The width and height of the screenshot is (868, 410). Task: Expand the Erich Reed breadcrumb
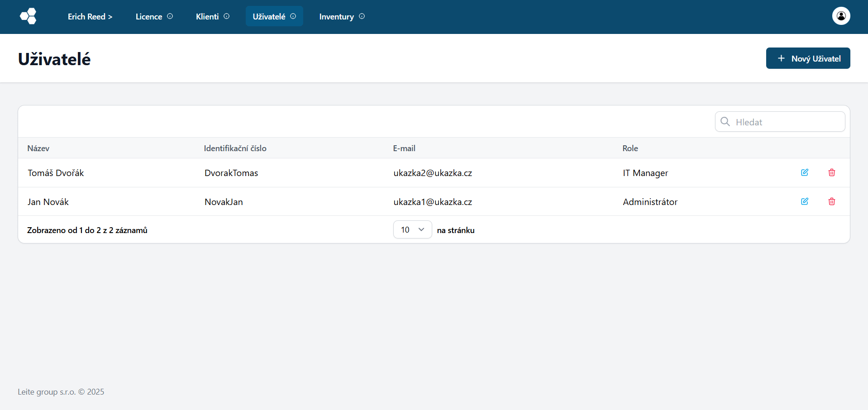click(x=90, y=17)
